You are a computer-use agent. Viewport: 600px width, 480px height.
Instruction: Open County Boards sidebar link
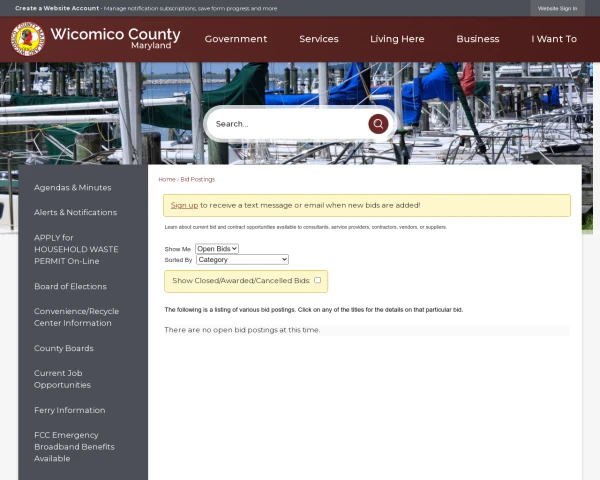pos(64,348)
